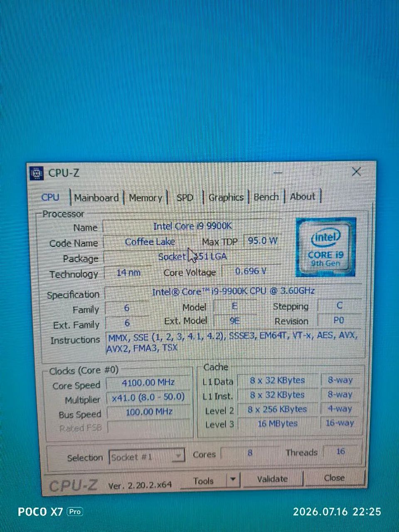Click the Core Voltage value 0.696 V
Screen dimensions: 399x532
[251, 271]
